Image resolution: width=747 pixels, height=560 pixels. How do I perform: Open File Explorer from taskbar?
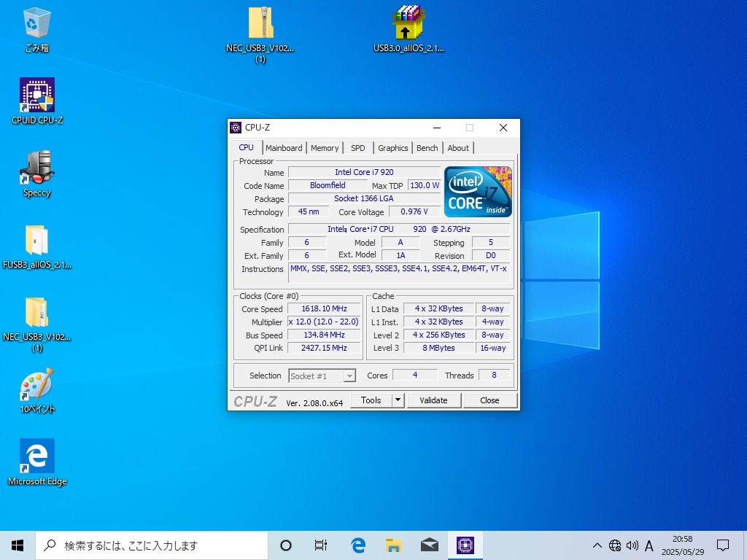[x=393, y=545]
